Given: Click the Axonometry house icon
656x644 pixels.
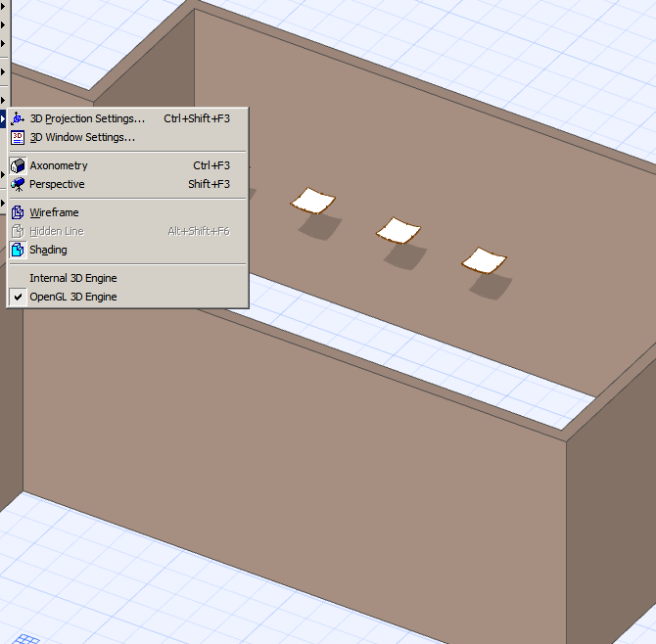Looking at the screenshot, I should (18, 165).
